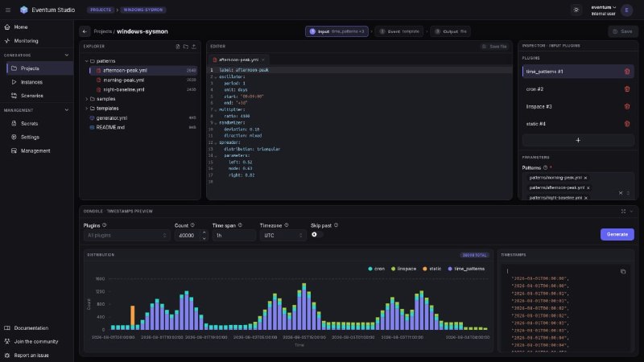Delete the static #4 plugin
Viewport: 644px width, 362px height.
click(x=627, y=124)
